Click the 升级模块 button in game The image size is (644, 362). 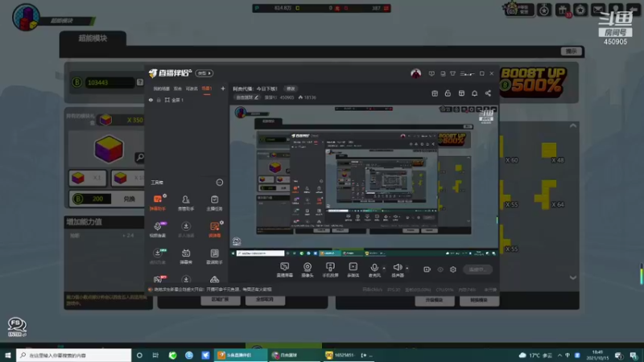pyautogui.click(x=434, y=300)
